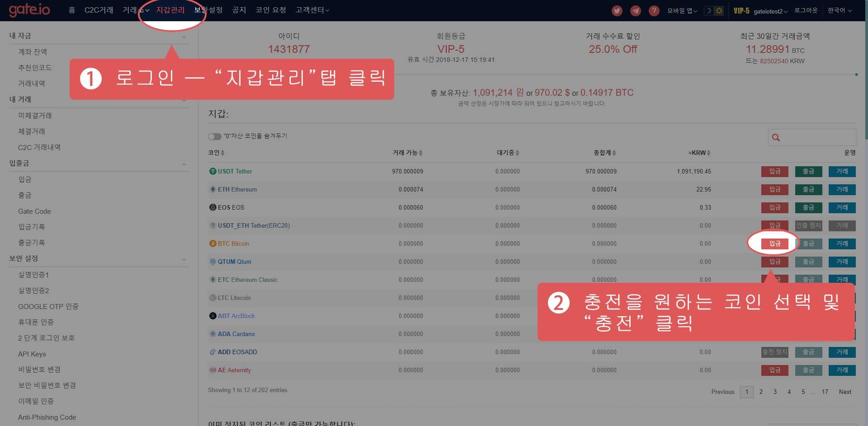Sort by 거래 가능 column arrows
This screenshot has width=868, height=426.
click(420, 153)
